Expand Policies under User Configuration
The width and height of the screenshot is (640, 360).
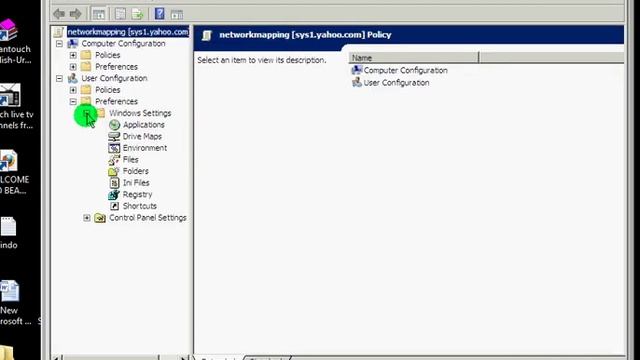coord(73,90)
